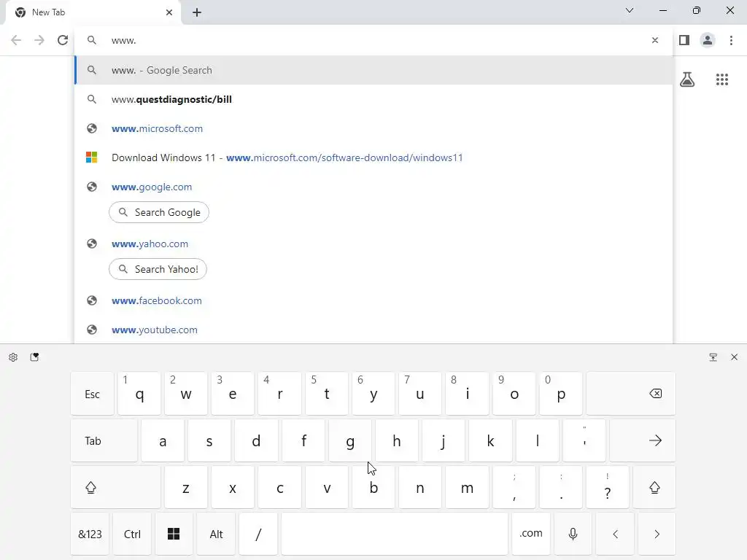747x560 pixels.
Task: Go back with the left arrow
Action: [16, 40]
